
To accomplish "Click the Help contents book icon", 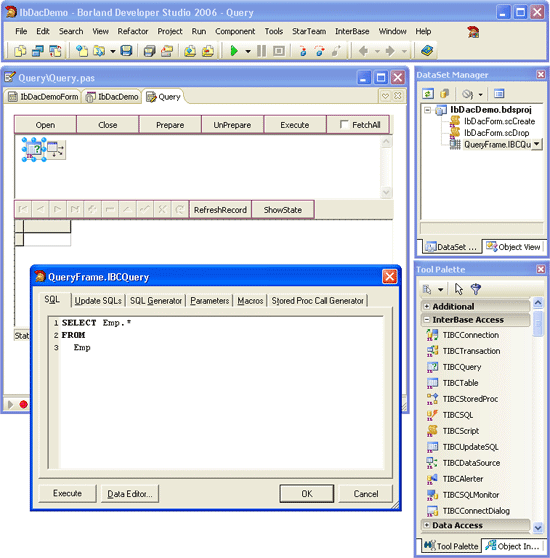I will (x=427, y=51).
